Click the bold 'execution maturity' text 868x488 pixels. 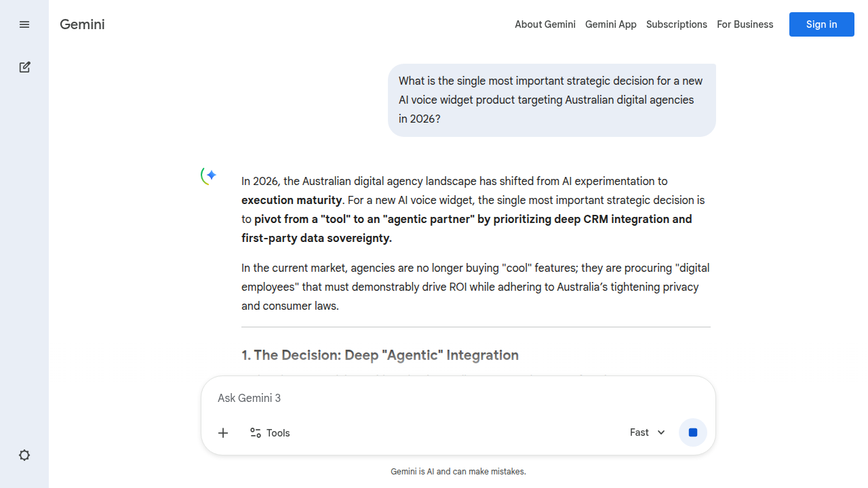pyautogui.click(x=292, y=201)
